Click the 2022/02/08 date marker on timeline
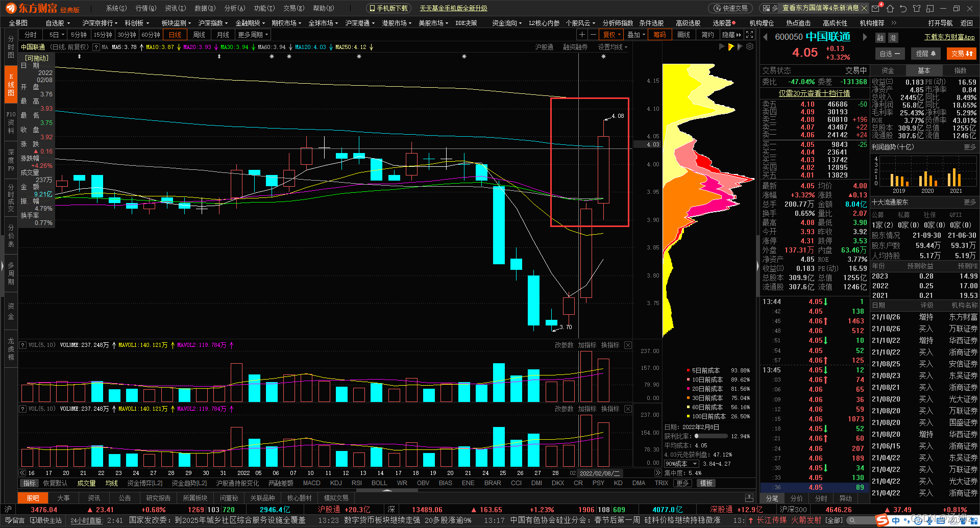Screen dimensions: 980x528 pos(600,473)
